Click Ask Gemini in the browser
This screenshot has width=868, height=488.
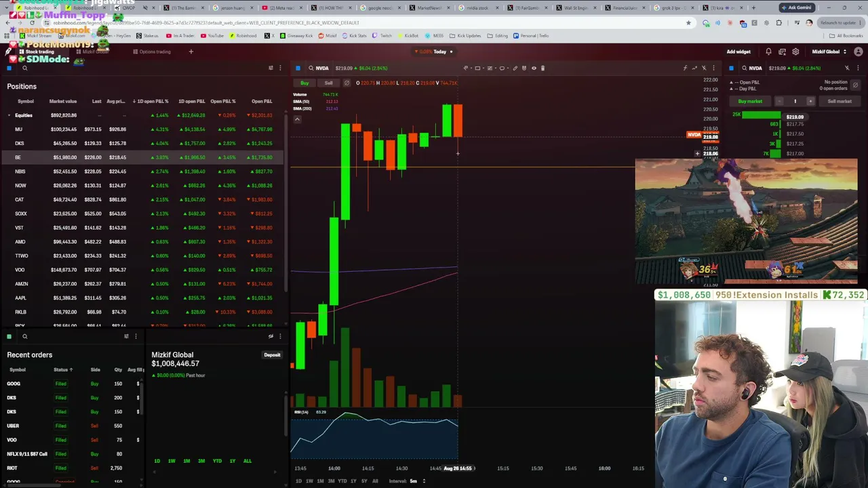pyautogui.click(x=796, y=7)
